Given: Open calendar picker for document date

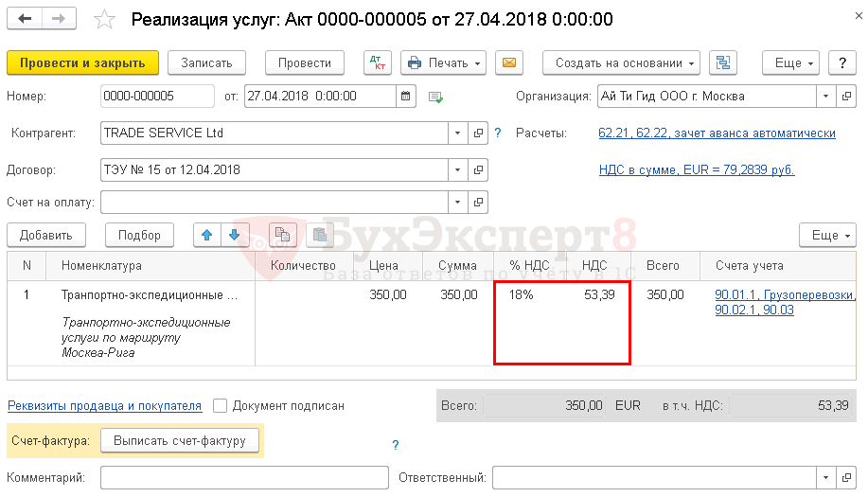Looking at the screenshot, I should pos(406,96).
